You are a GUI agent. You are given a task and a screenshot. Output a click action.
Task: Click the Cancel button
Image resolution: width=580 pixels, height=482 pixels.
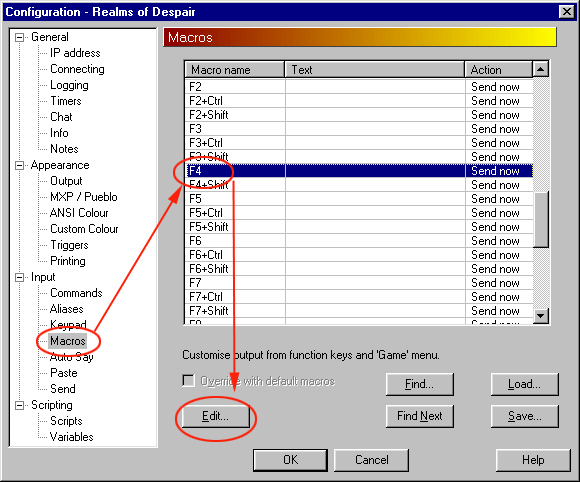pyautogui.click(x=371, y=460)
